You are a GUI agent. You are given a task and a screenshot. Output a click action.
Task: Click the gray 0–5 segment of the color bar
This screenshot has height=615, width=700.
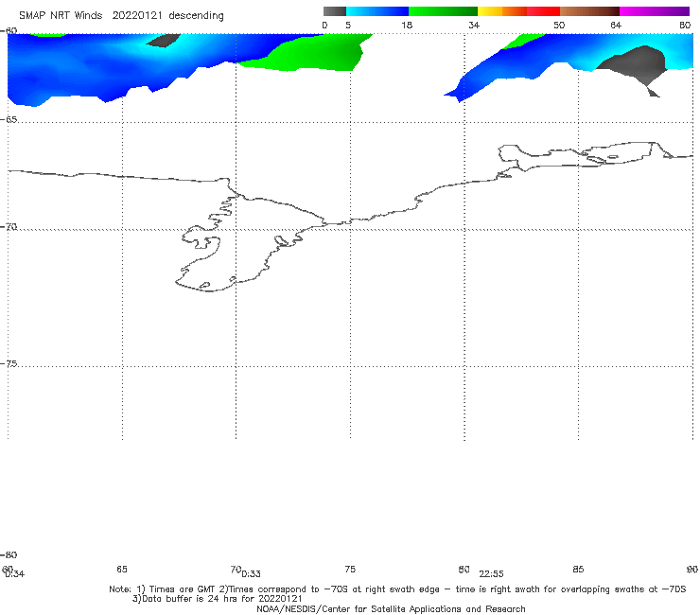(334, 11)
